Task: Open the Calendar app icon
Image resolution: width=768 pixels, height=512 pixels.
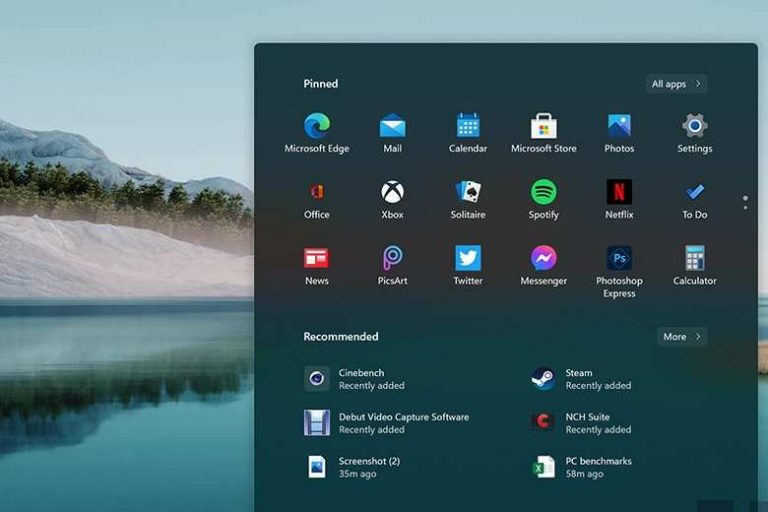Action: click(468, 133)
